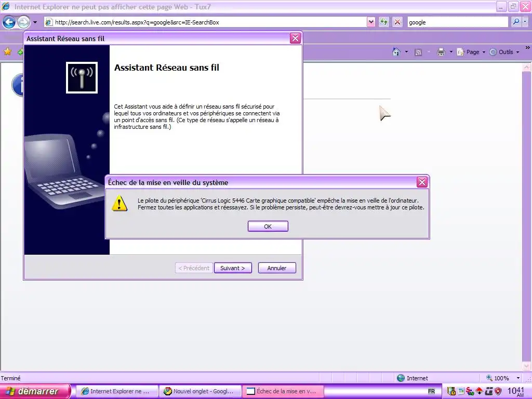Click the display monitor tray icon
The height and width of the screenshot is (399, 532).
pos(461,392)
